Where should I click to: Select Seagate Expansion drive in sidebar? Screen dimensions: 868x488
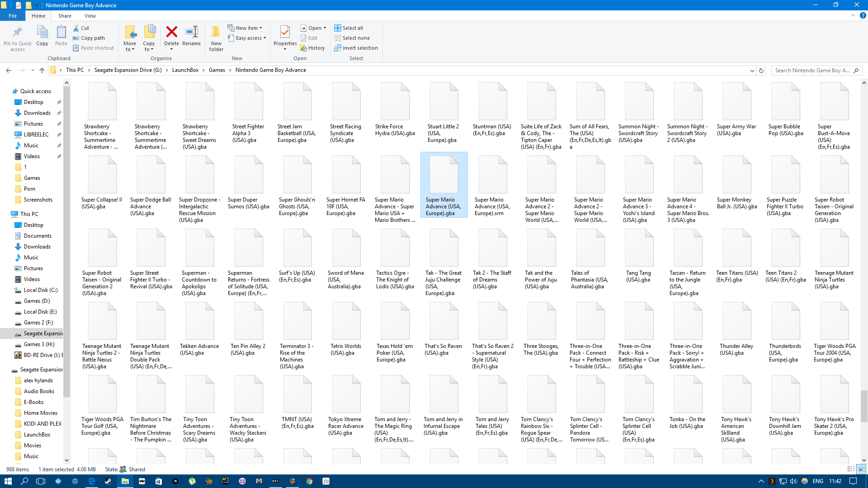[38, 333]
